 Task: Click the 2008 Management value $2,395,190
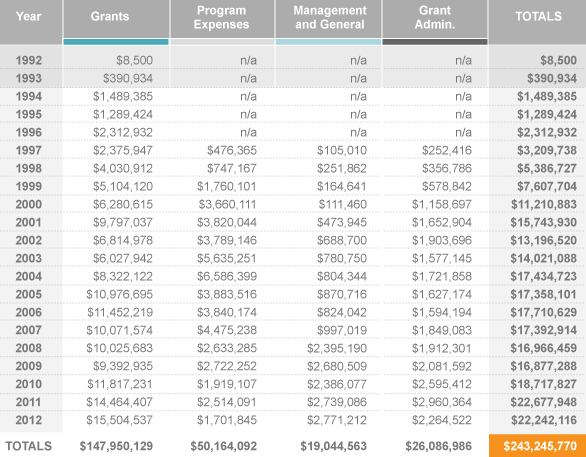click(337, 348)
